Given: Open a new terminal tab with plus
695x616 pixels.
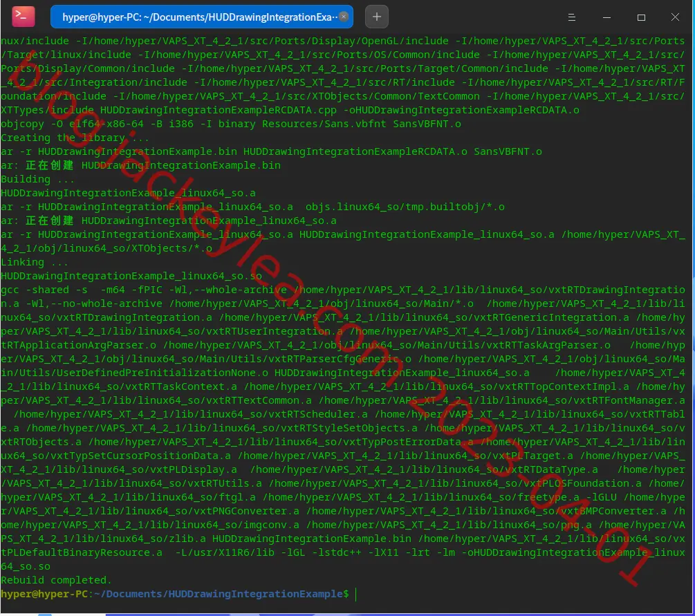Looking at the screenshot, I should pyautogui.click(x=377, y=17).
